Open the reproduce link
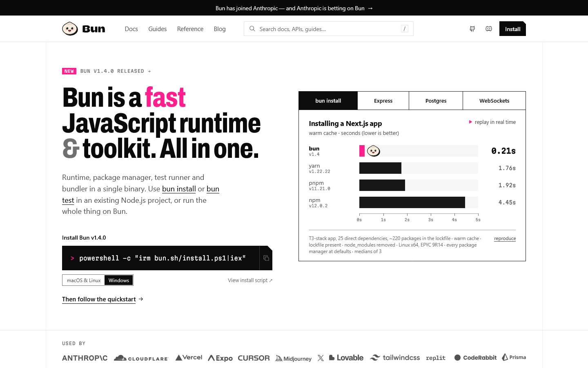 tap(505, 238)
